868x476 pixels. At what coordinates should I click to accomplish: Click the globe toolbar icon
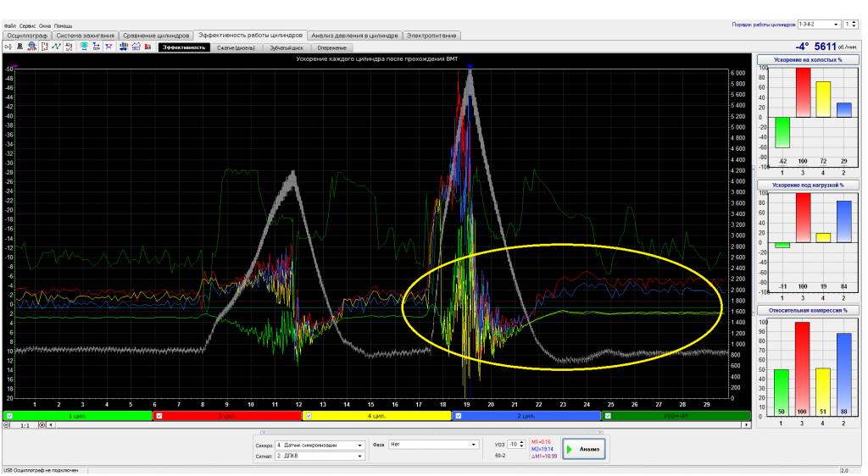[32, 47]
